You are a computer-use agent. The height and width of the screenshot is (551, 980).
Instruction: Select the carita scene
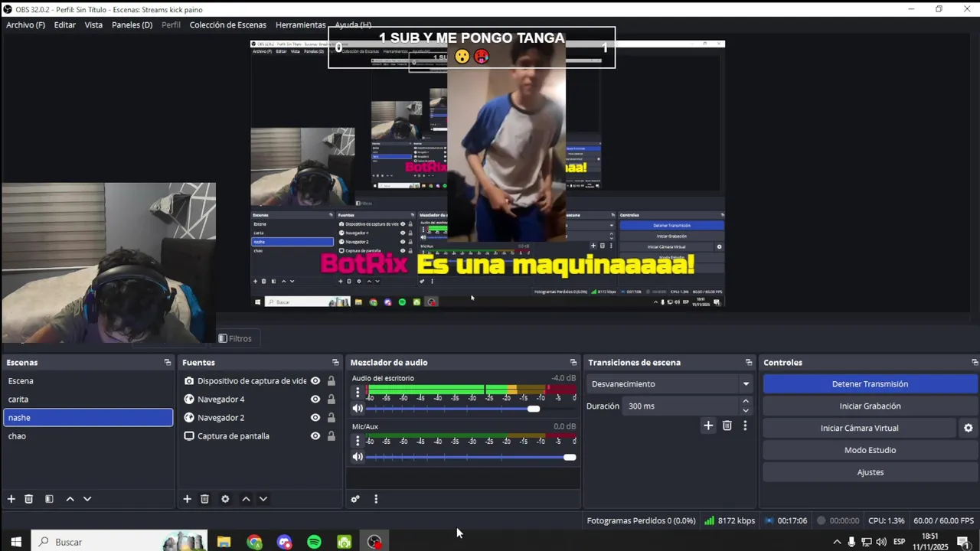tap(88, 399)
